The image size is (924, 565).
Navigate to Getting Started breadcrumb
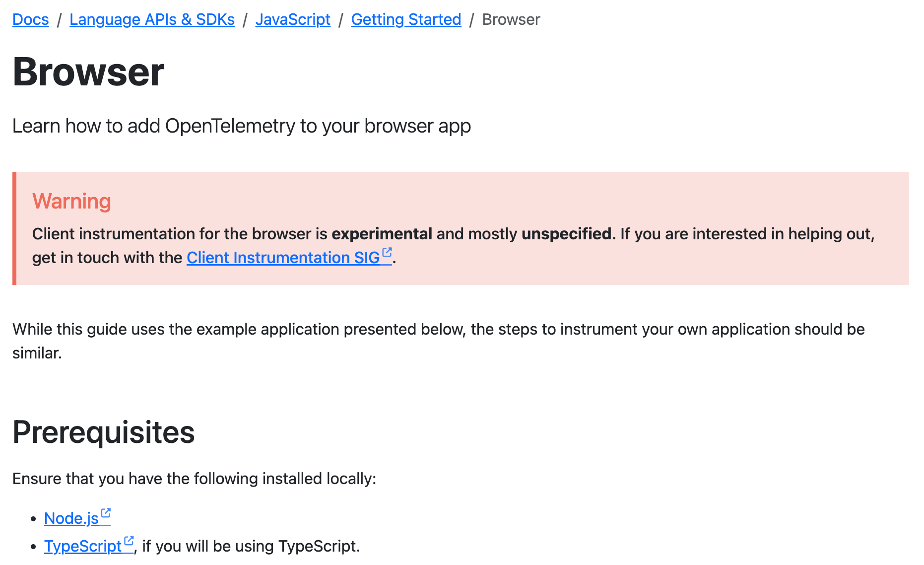[406, 19]
